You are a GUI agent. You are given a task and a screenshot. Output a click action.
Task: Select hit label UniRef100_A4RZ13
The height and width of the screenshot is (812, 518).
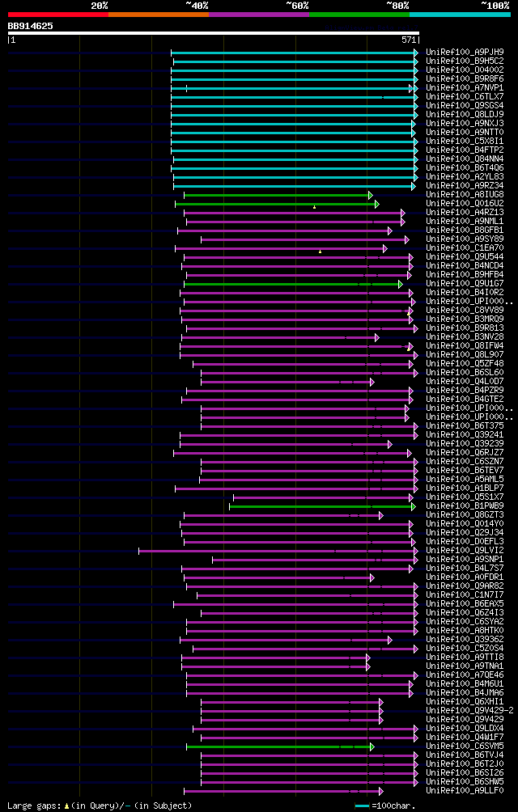pyautogui.click(x=465, y=213)
